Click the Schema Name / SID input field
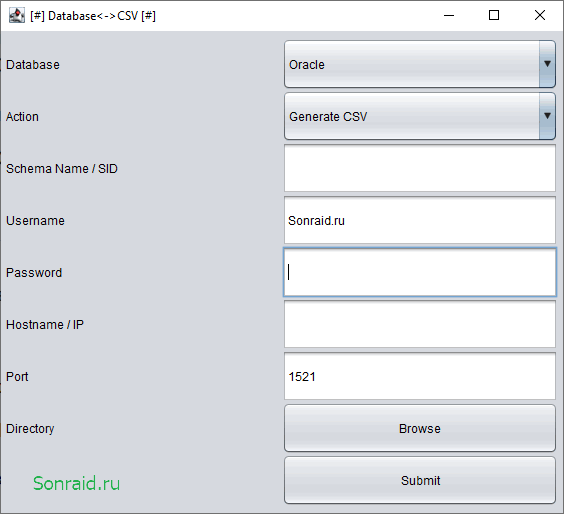 click(x=420, y=168)
